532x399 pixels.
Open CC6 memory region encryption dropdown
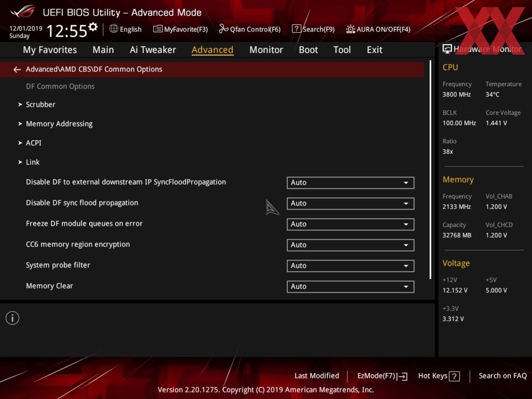[350, 245]
